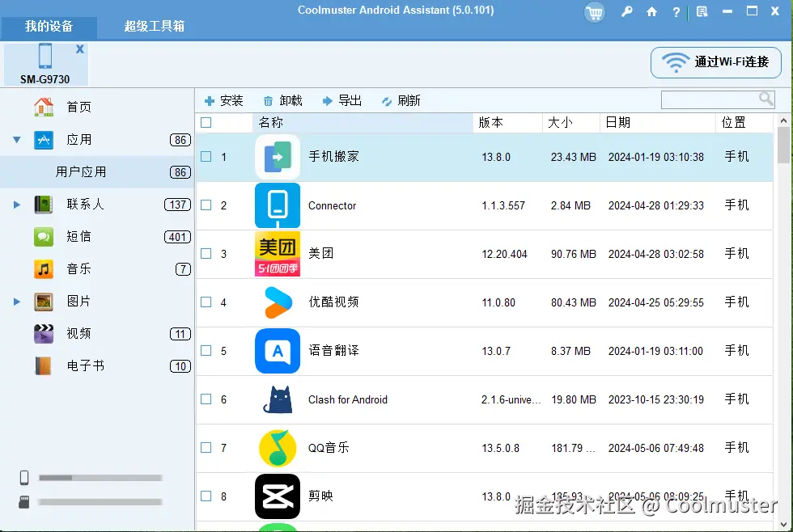793x532 pixels.
Task: Click the 剪映 app icon
Action: coord(278,496)
